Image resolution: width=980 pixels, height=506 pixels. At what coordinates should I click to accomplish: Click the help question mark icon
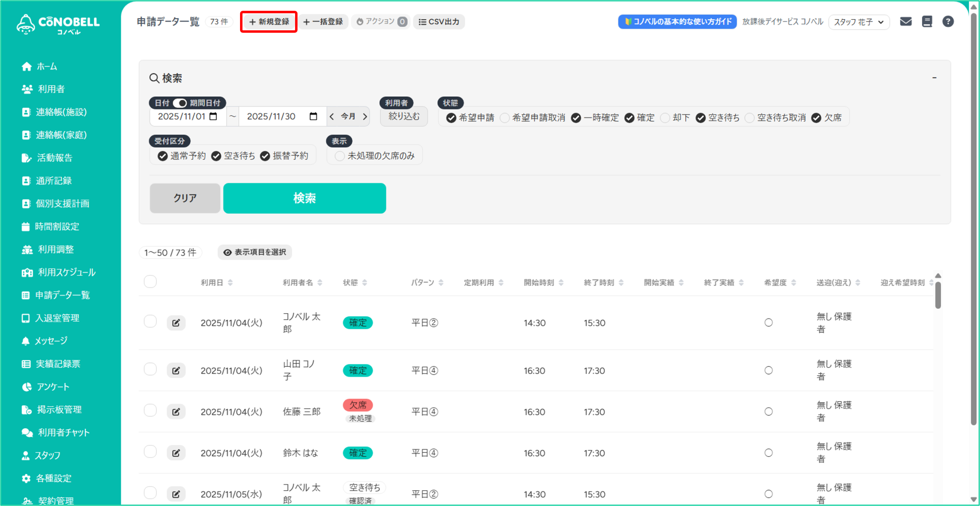[x=948, y=21]
